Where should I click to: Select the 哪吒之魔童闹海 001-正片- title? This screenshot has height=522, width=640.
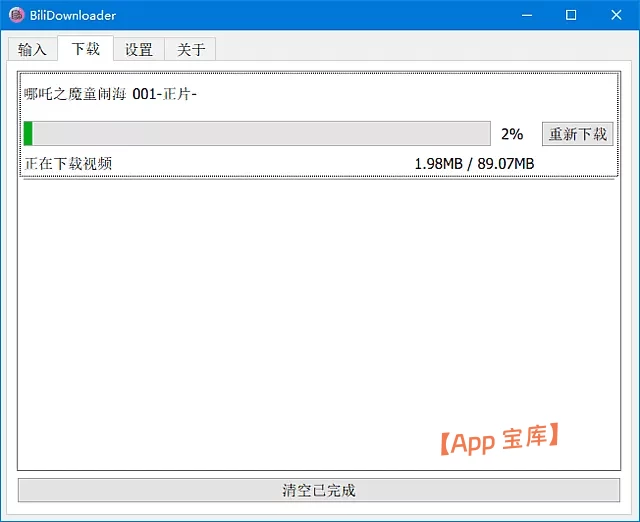(x=110, y=94)
